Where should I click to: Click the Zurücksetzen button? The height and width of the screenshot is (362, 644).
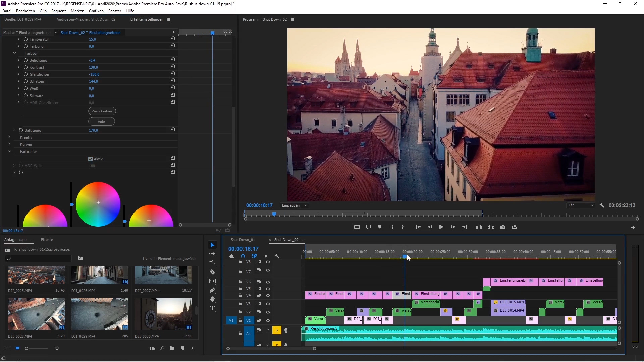(x=102, y=111)
